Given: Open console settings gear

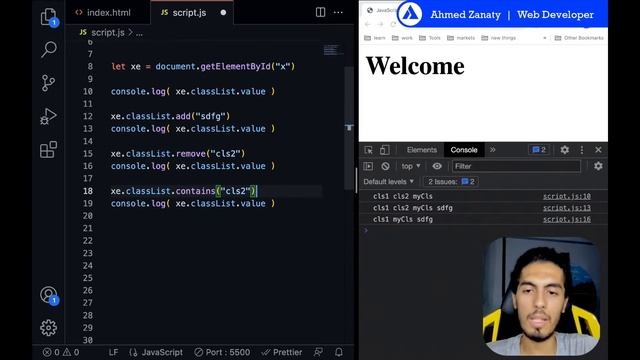Looking at the screenshot, I should click(x=598, y=166).
